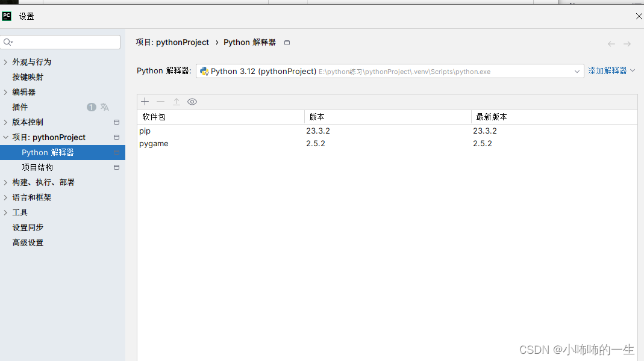Select 高级设置 in the sidebar
Image resolution: width=644 pixels, height=361 pixels.
(x=28, y=242)
